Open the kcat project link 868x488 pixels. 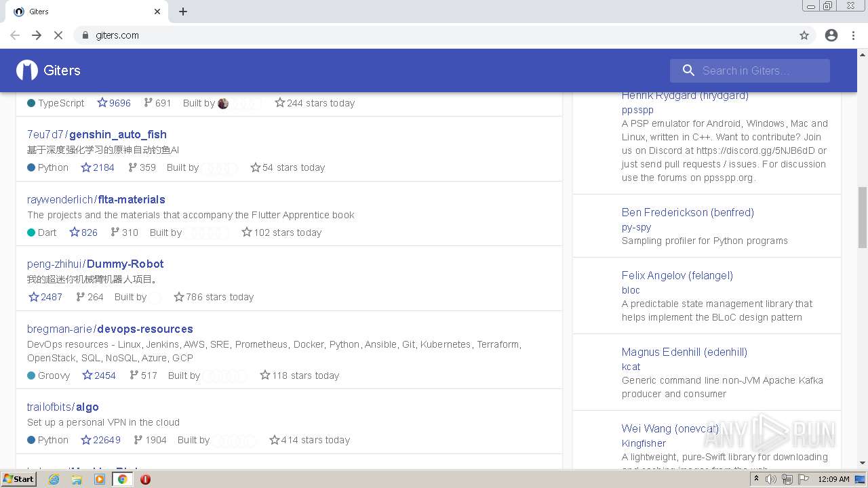click(x=631, y=367)
